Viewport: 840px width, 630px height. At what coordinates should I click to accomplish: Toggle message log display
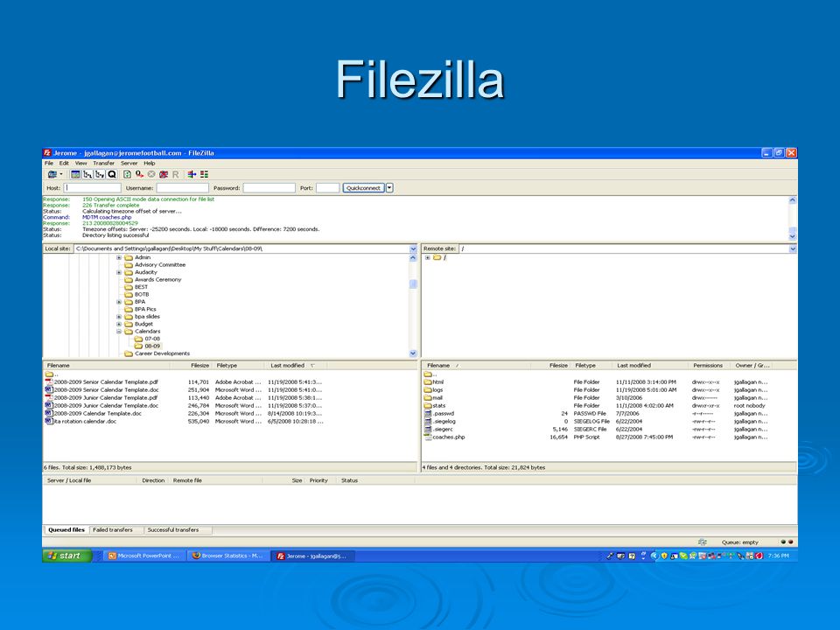point(75,174)
